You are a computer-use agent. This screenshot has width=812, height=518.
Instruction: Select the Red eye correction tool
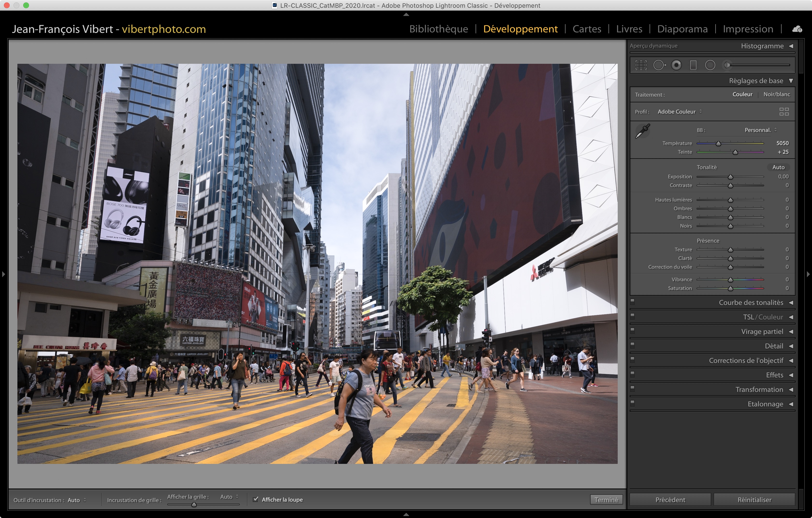676,65
